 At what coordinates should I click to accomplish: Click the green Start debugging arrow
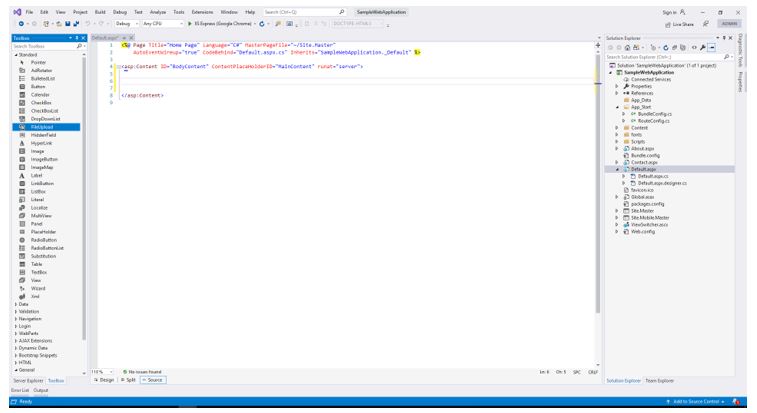(190, 24)
